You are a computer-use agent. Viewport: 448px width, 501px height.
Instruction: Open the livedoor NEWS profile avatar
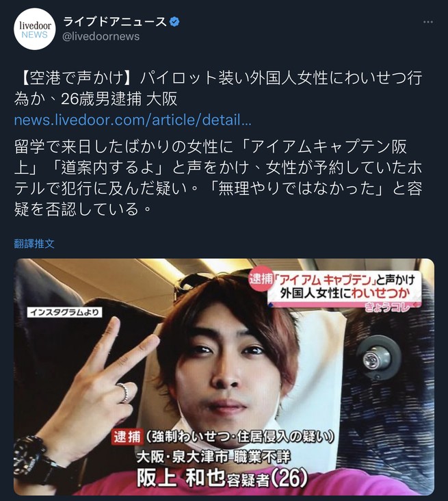(34, 29)
